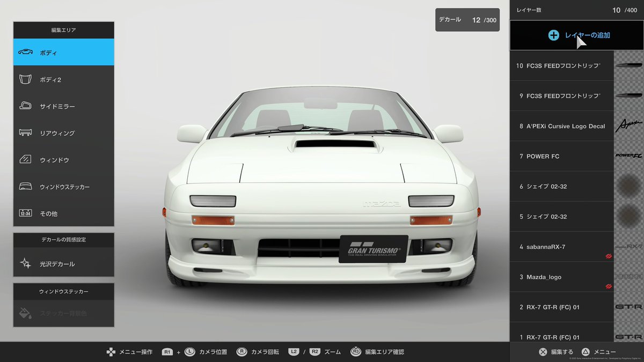Click the ウィンドウ window icon
The width and height of the screenshot is (644, 362).
[x=25, y=160]
